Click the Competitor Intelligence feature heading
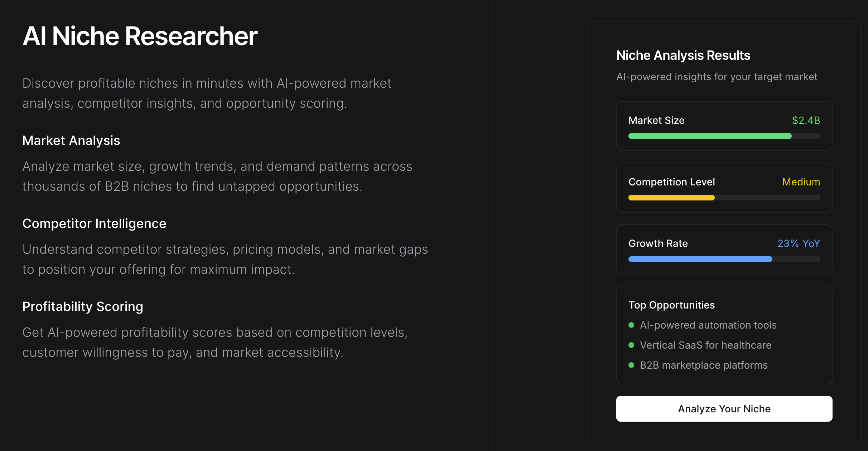This screenshot has width=868, height=451. tap(94, 224)
